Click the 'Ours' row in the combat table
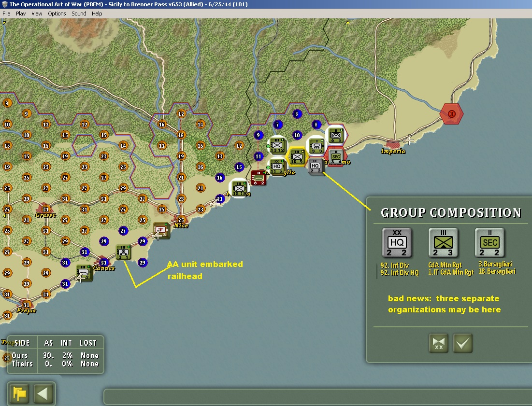Viewport: 532px width, 406px height. click(55, 355)
